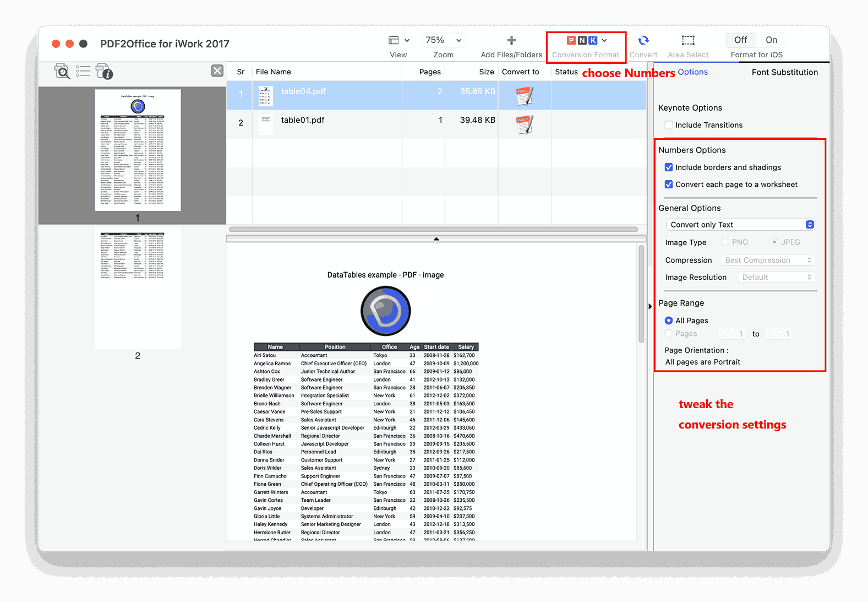Click the preview pane vertical scrollbar

tap(641, 294)
